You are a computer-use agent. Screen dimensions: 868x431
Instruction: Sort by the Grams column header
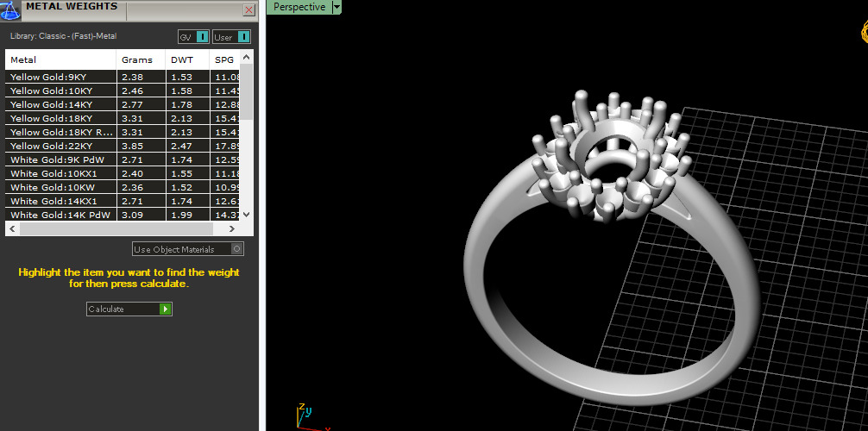[x=142, y=59]
